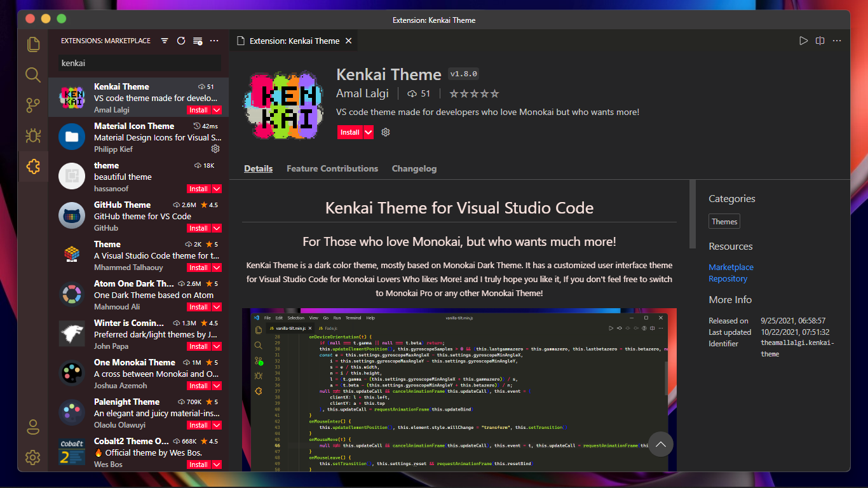Select the Palenight Theme list entry
Screen dimensions: 868x488
tap(139, 413)
